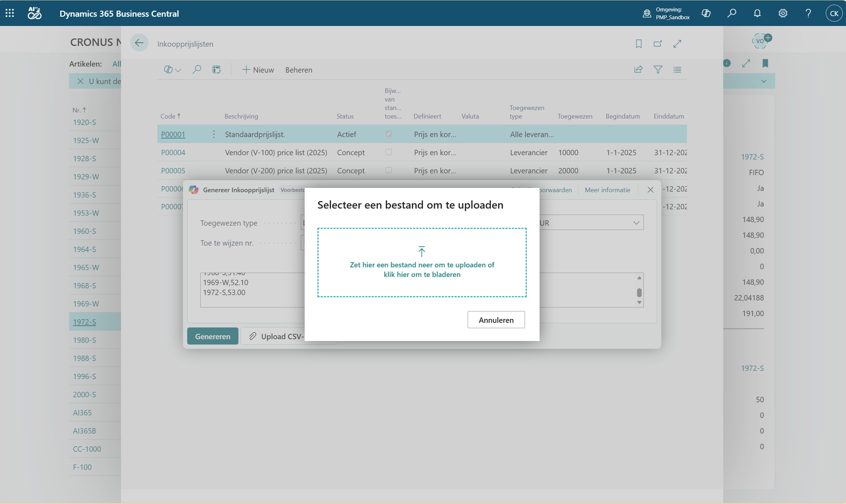Toggle checkbox for price list P00001

[388, 134]
